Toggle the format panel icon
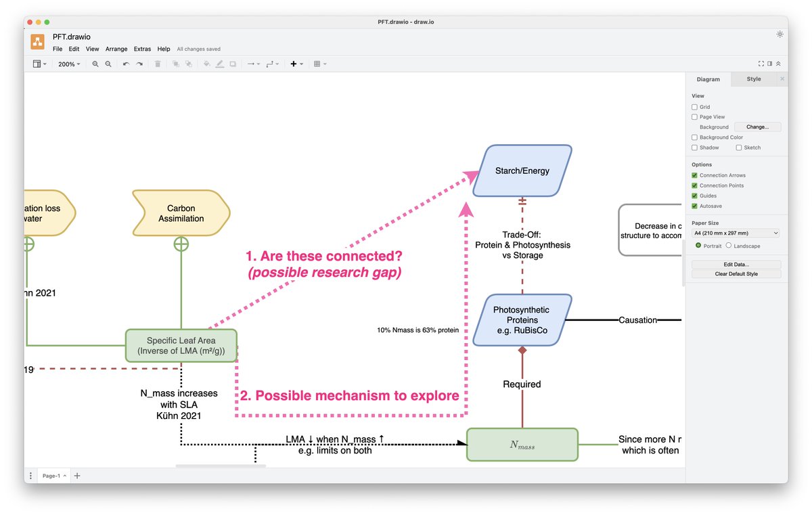Screen dimensions: 812x515 coord(769,64)
